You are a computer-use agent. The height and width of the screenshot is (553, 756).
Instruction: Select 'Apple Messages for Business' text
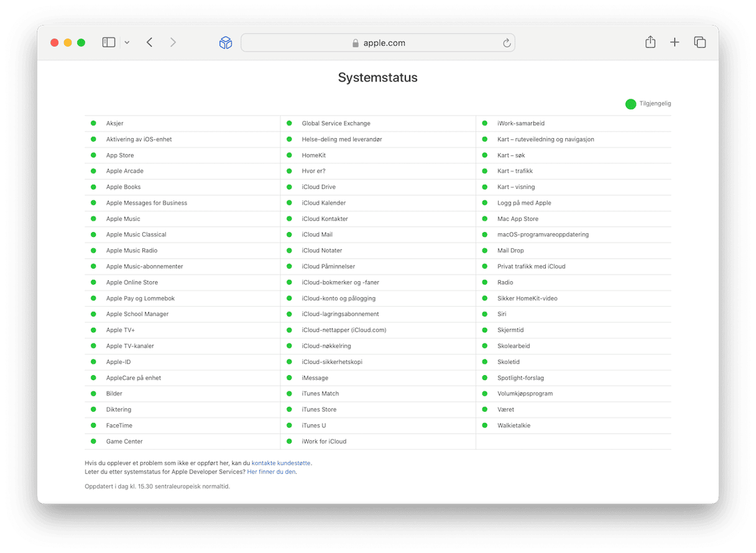point(147,203)
